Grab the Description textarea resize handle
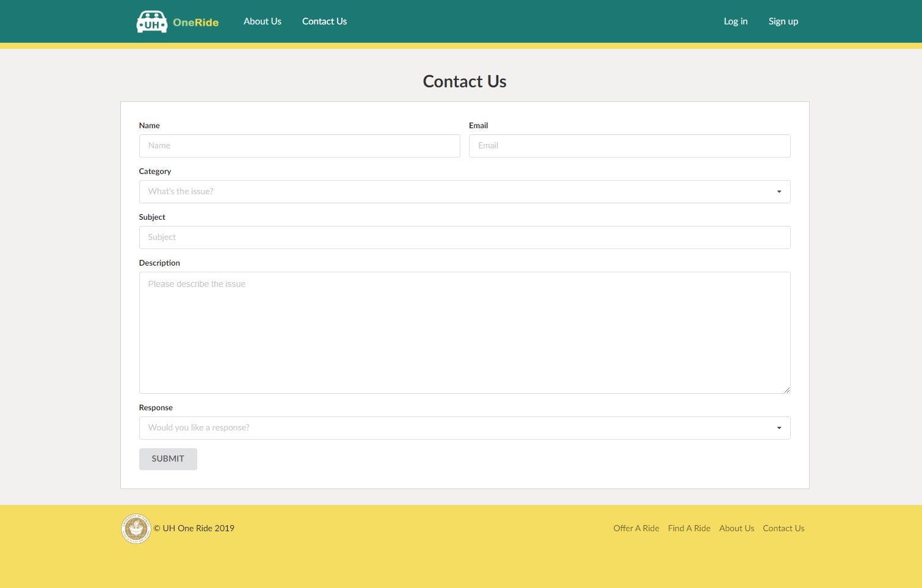The height and width of the screenshot is (588, 922). [x=786, y=390]
